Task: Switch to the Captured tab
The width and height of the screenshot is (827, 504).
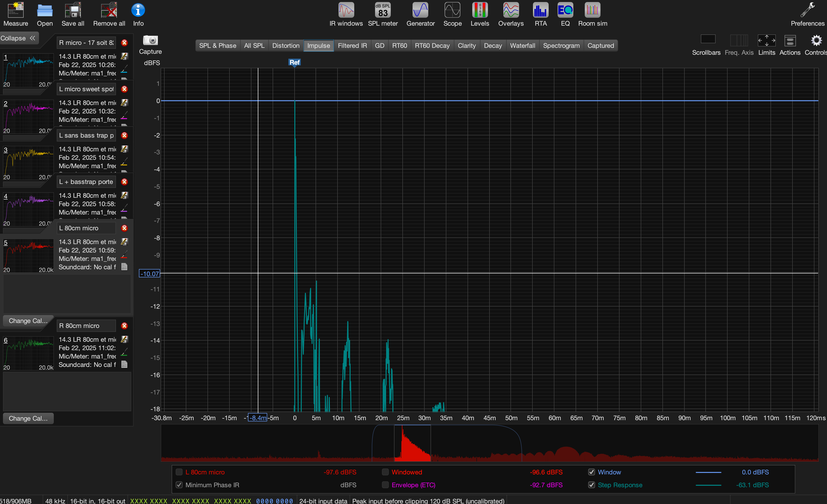Action: pos(601,46)
